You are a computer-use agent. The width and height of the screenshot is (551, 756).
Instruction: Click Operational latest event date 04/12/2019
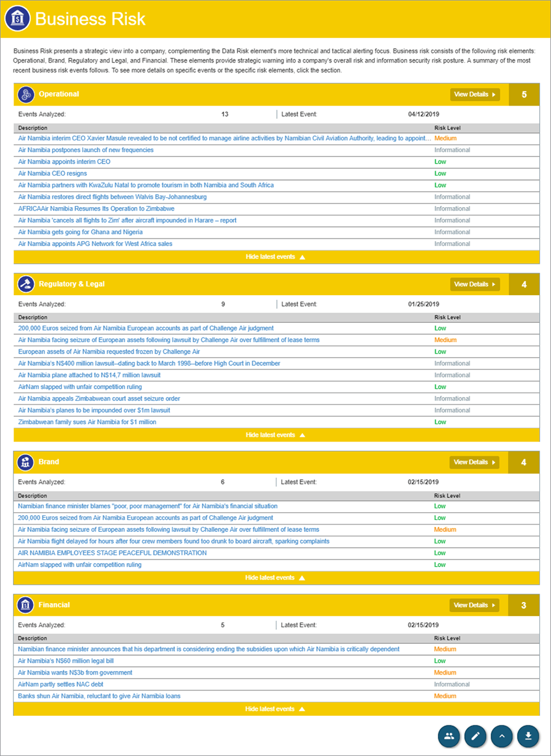coord(423,114)
